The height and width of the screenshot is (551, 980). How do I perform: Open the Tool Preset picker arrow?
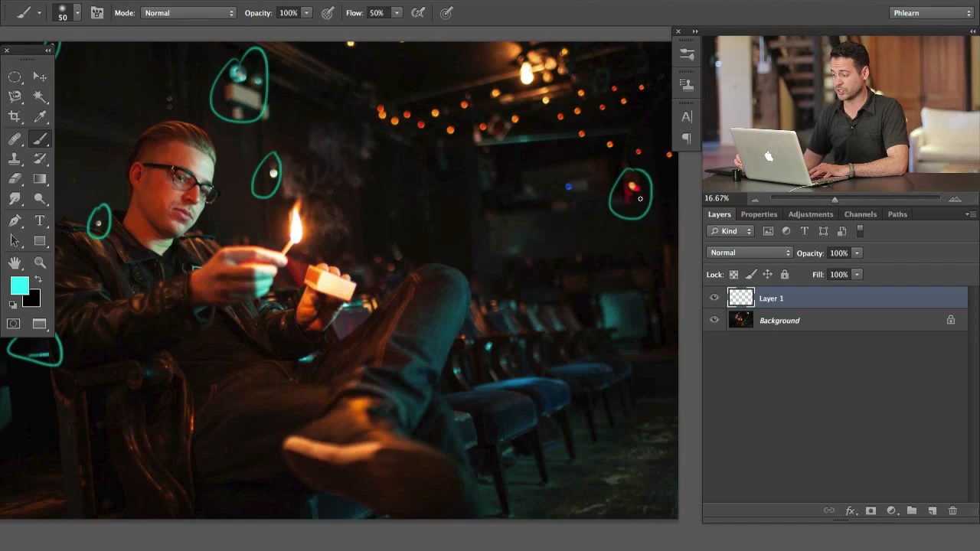coord(39,13)
